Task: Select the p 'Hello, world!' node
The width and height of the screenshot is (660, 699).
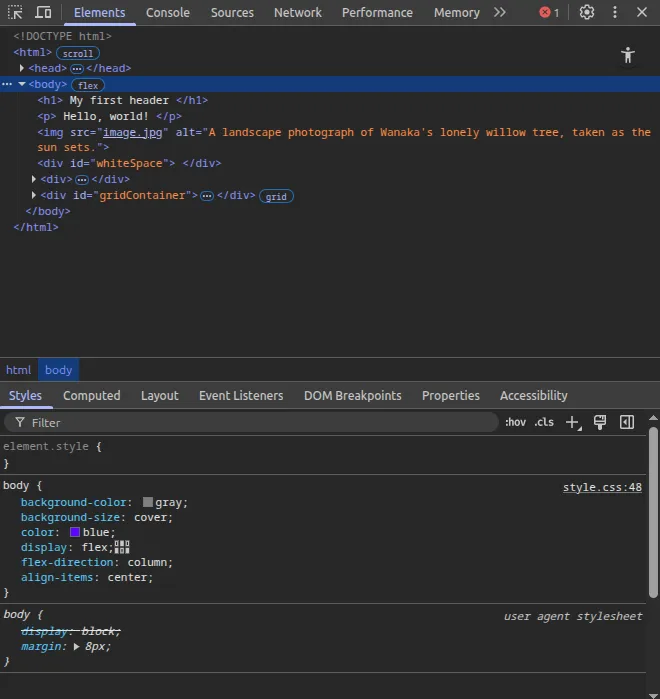Action: tap(110, 116)
